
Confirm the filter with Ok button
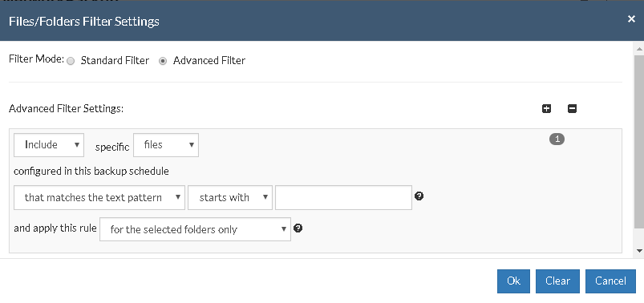(x=513, y=281)
